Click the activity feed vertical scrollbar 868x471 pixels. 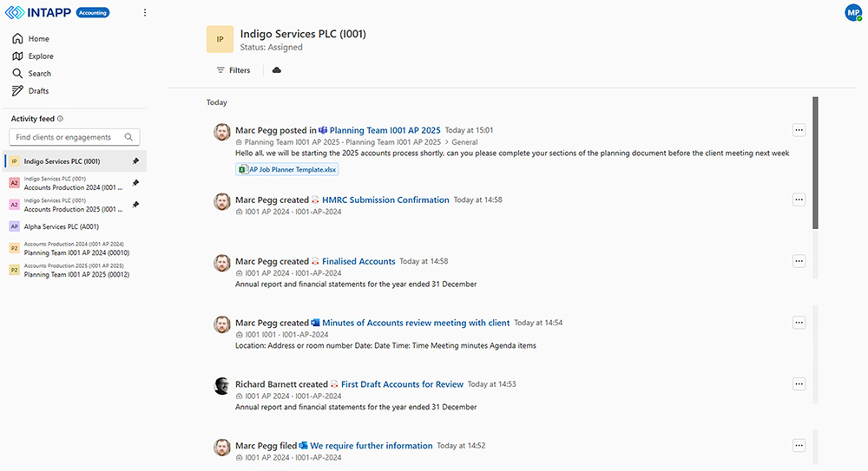pyautogui.click(x=815, y=163)
